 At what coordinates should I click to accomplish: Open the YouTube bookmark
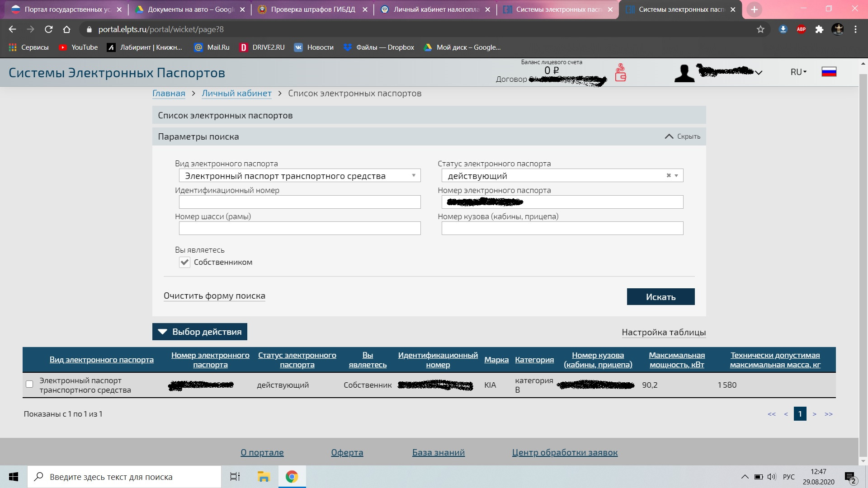78,47
